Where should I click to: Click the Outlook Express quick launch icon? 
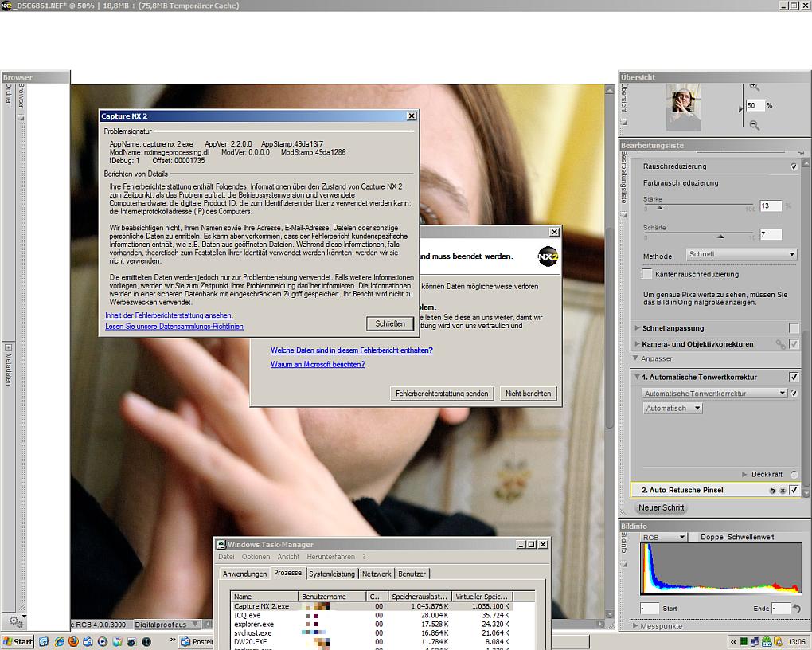pos(88,642)
